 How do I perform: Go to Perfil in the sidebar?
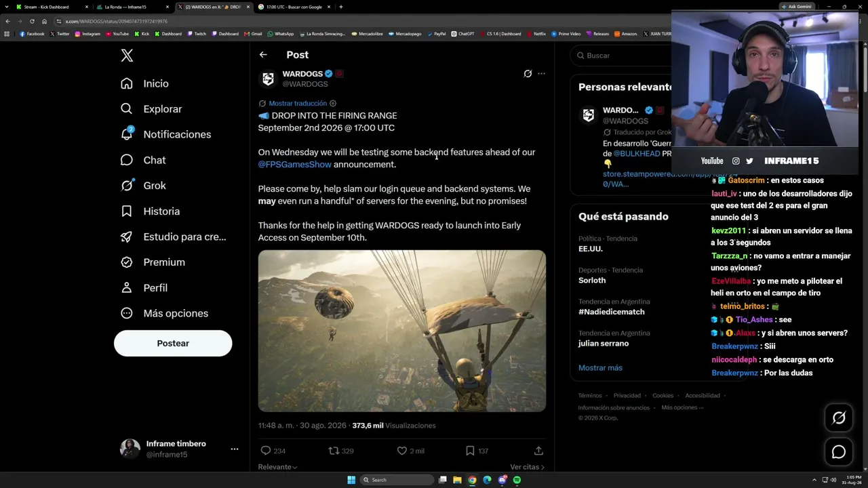[144, 288]
